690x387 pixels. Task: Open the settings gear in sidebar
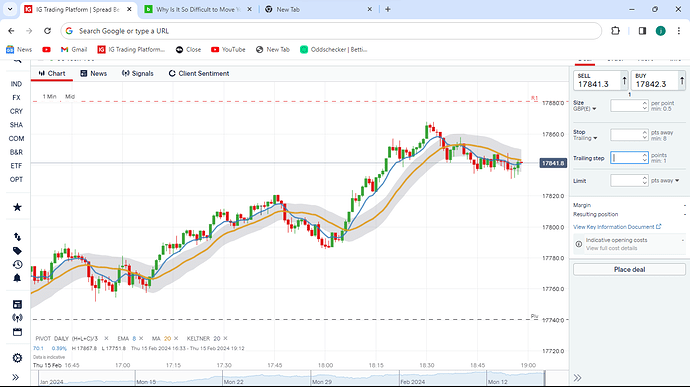click(17, 358)
